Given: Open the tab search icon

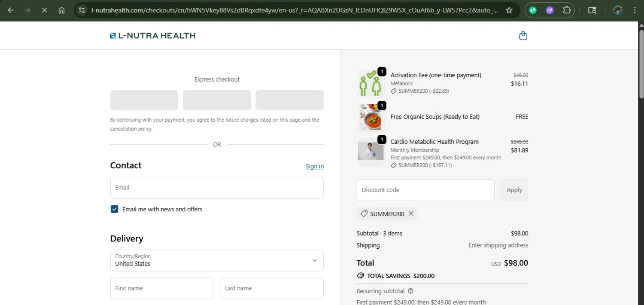Looking at the screenshot, I should pyautogui.click(x=592, y=10).
